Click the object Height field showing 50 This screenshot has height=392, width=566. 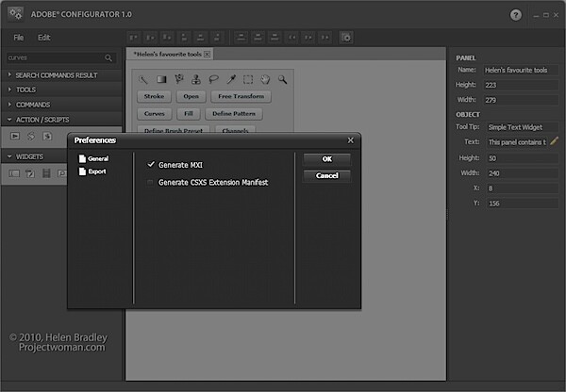[523, 158]
